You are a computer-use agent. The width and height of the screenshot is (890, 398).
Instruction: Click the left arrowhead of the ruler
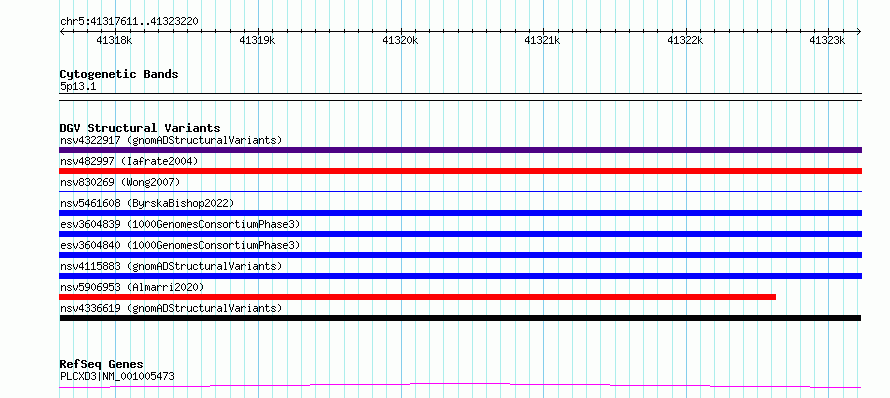click(x=62, y=32)
